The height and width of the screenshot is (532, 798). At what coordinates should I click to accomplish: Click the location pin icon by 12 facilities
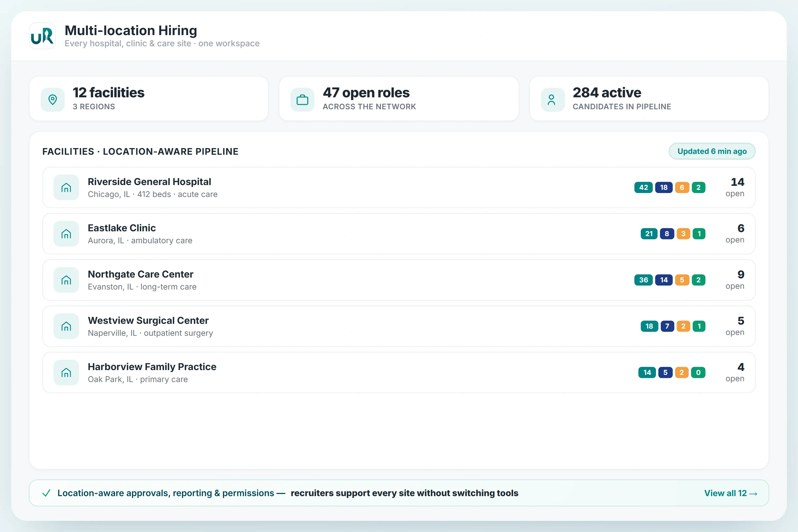click(x=53, y=99)
